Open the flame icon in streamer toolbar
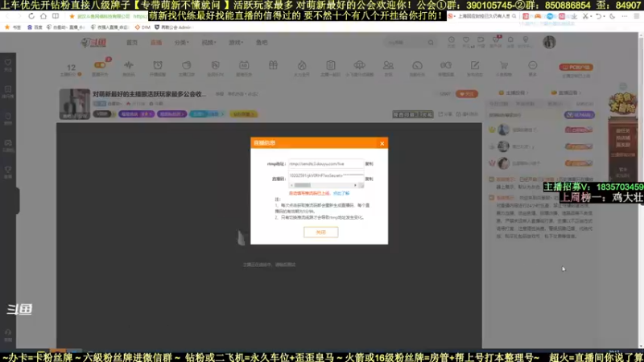The image size is (644, 362). (302, 65)
